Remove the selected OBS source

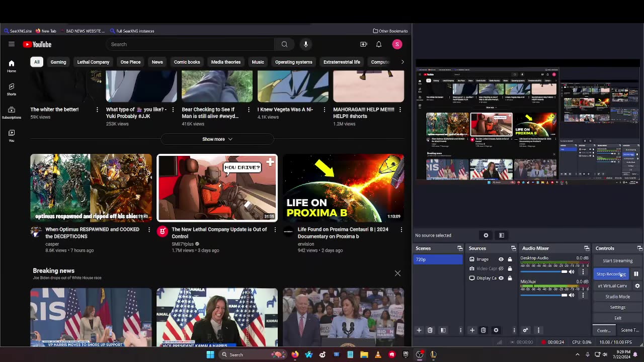[483, 330]
